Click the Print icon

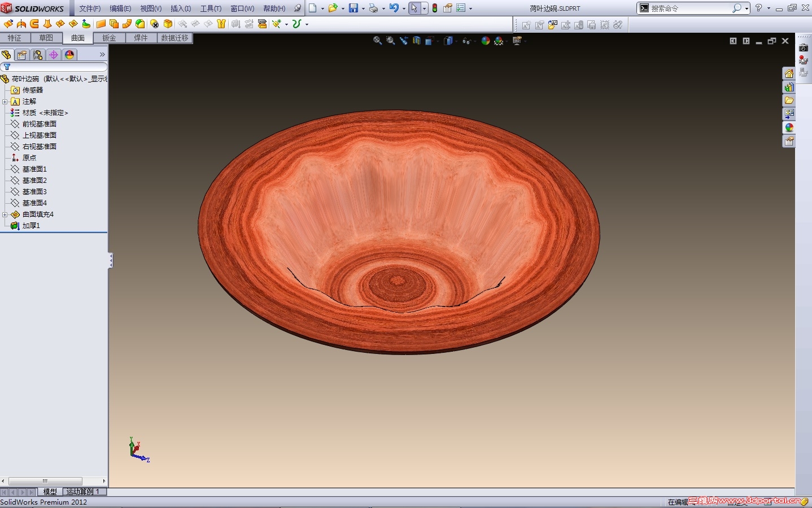(373, 8)
